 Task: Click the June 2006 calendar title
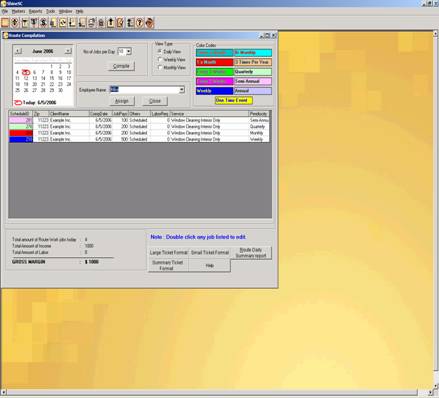click(43, 51)
